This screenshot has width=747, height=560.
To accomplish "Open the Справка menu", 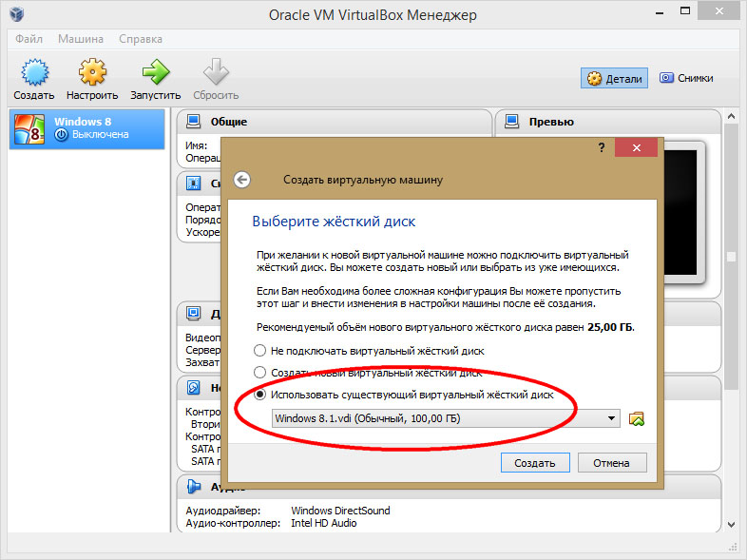I will click(x=141, y=39).
